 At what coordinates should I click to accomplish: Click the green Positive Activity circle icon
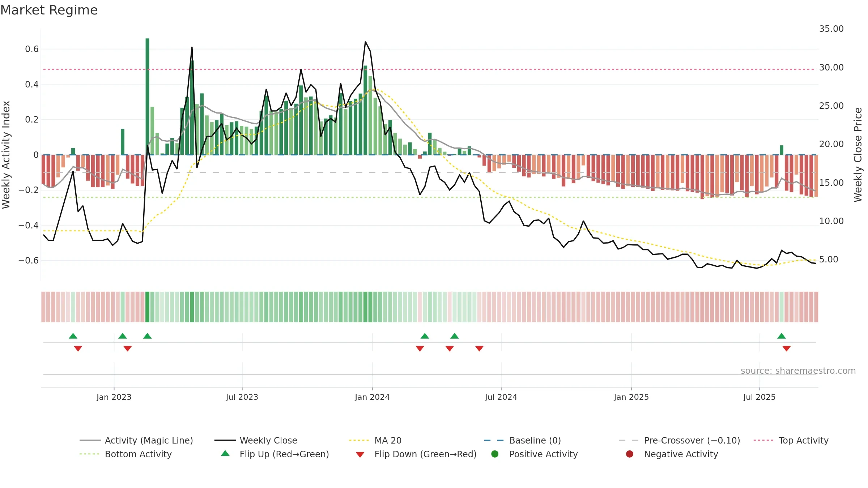[x=495, y=454]
